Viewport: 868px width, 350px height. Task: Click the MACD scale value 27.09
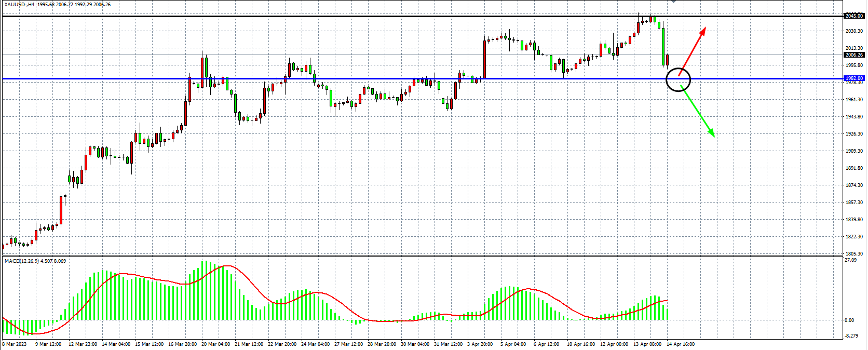851,260
